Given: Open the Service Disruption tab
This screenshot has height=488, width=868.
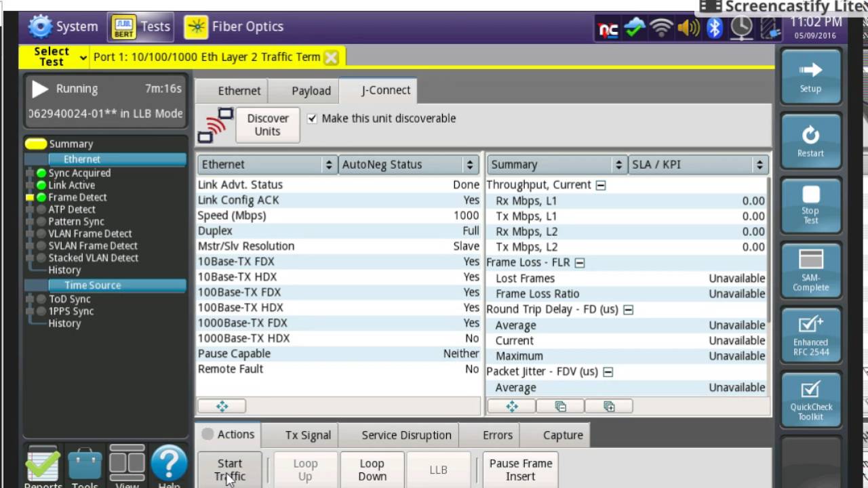Looking at the screenshot, I should coord(399,435).
